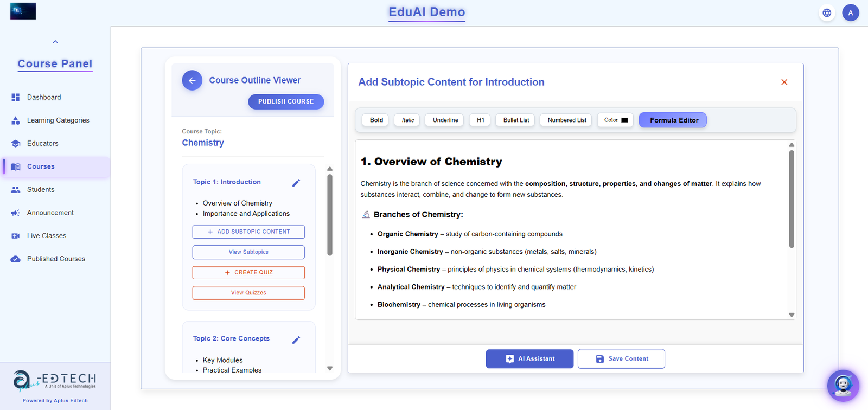
Task: Open the text Color picker
Action: click(x=615, y=120)
